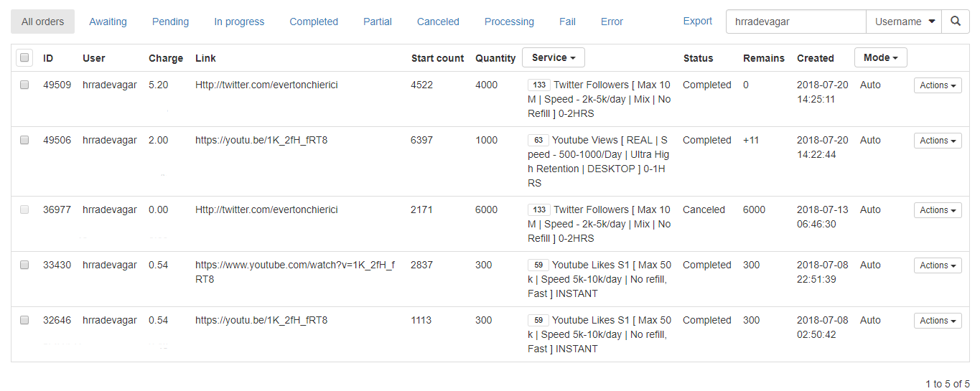Open the Mode column dropdown

coord(881,57)
